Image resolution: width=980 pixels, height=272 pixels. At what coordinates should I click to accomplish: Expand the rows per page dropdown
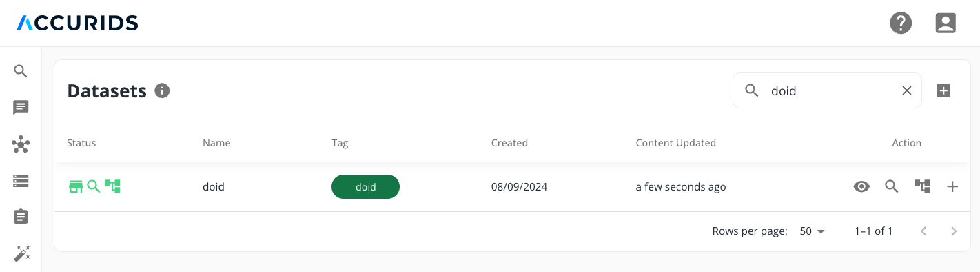click(x=813, y=231)
